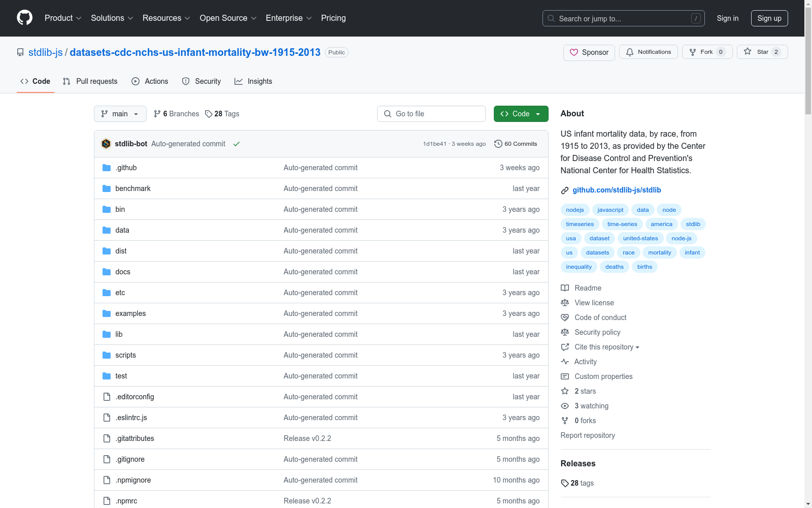Click the Notifications button

pos(649,52)
